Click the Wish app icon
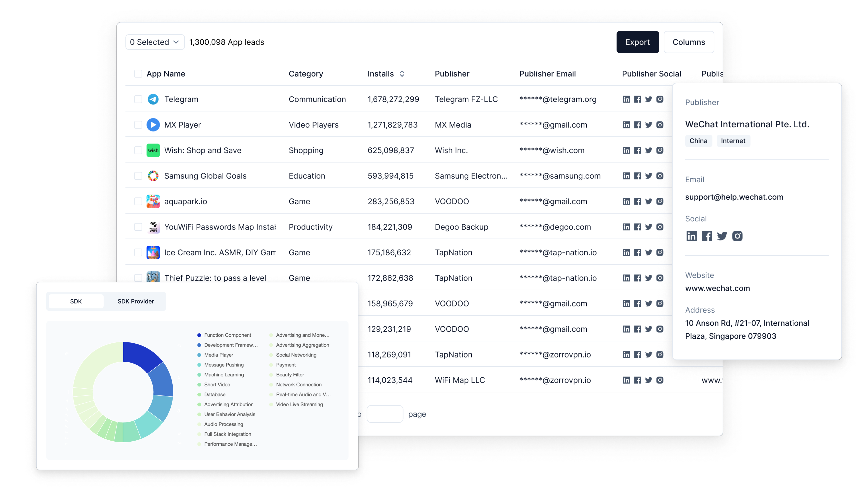This screenshot has height=490, width=868. [153, 150]
